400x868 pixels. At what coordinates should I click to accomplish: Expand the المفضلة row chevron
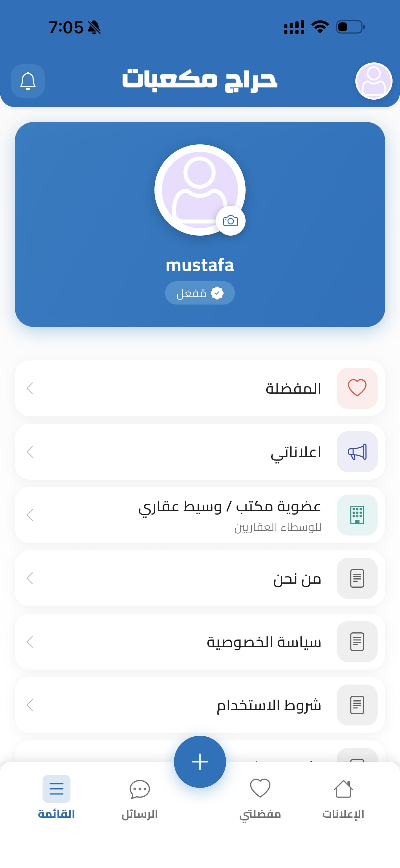(x=30, y=388)
